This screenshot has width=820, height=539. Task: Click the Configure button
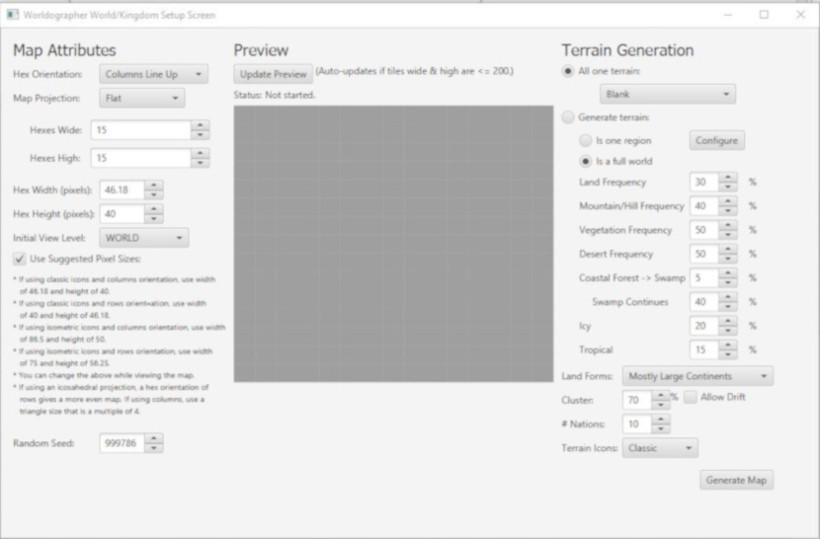716,140
